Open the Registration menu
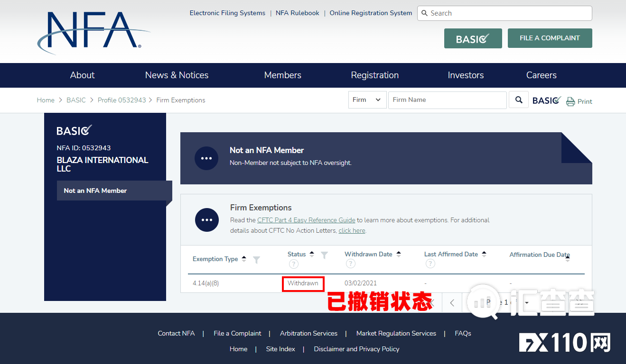The image size is (626, 364). tap(375, 75)
